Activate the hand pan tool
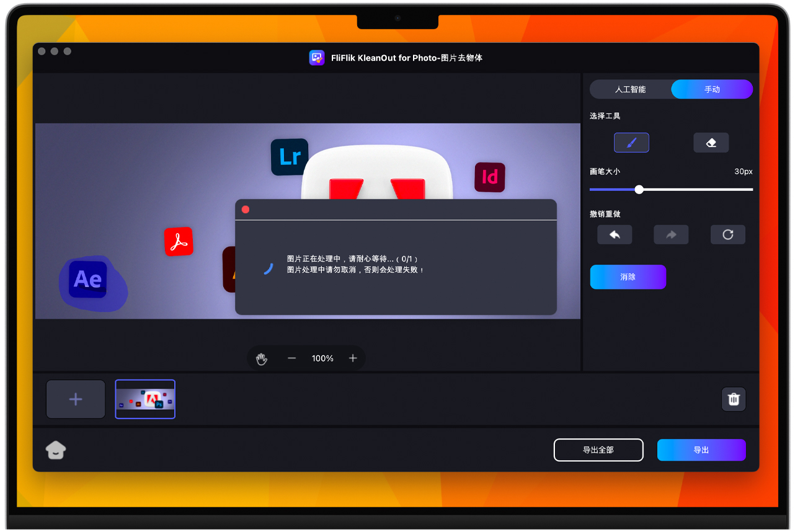Image resolution: width=795 pixels, height=532 pixels. [262, 358]
